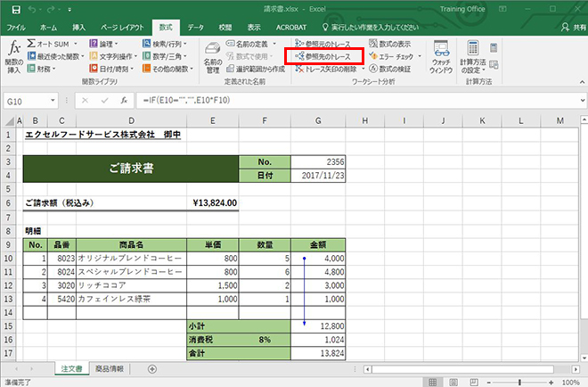588x387 pixels.
Task: Open the Watch Window (ウォッチウィンドウ)
Action: point(439,58)
